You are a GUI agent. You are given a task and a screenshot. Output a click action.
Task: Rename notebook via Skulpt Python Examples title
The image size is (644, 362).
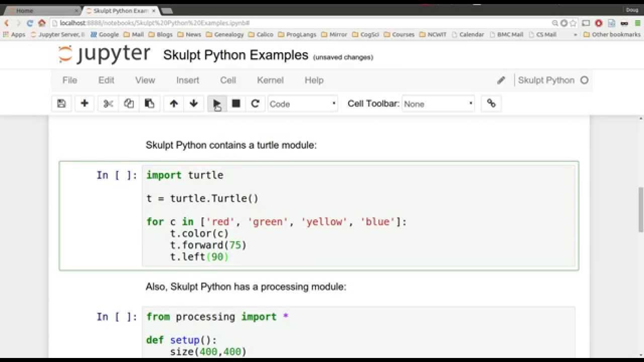(x=235, y=55)
